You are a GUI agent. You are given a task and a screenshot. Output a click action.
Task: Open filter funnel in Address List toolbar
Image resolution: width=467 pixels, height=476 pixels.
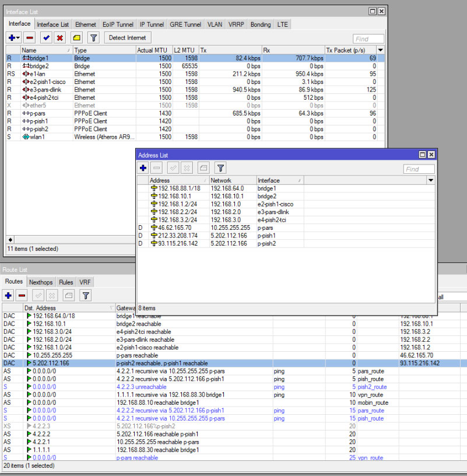point(220,168)
